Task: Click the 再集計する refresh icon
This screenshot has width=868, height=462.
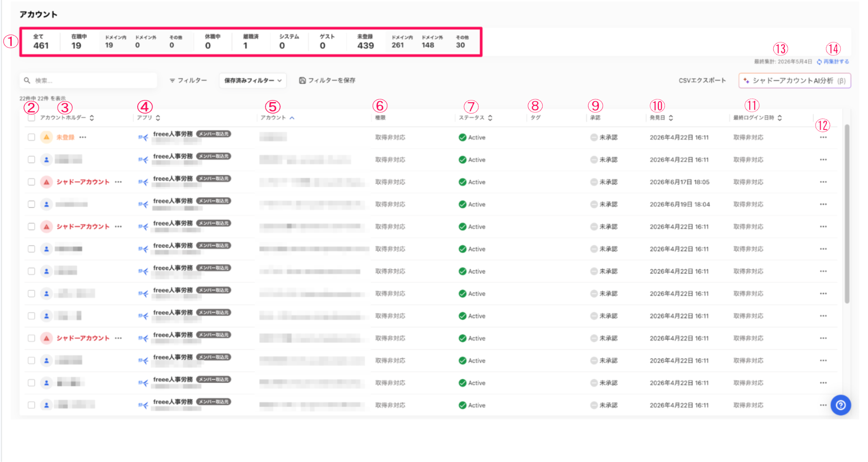Action: tap(819, 62)
